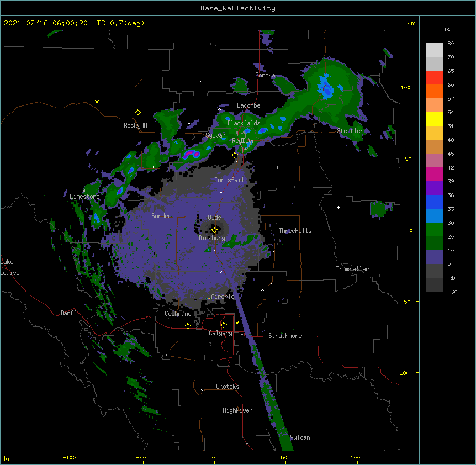The height and width of the screenshot is (465, 476).
Task: Click the radar site diamond between Olds and Didsbury
Action: point(214,230)
